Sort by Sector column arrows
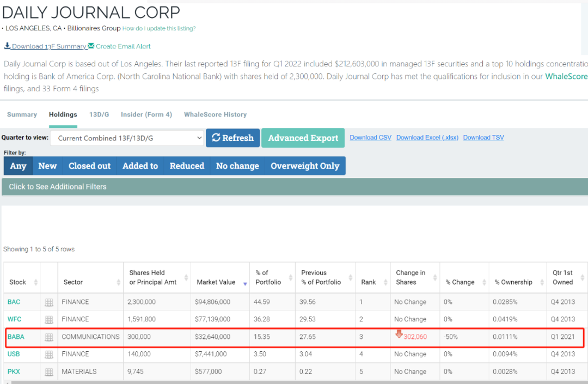Viewport: 588px width, 384px height. tap(119, 282)
